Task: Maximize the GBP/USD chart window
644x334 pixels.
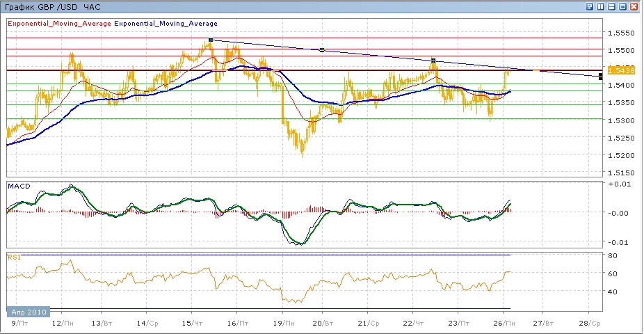Action: tap(623, 6)
